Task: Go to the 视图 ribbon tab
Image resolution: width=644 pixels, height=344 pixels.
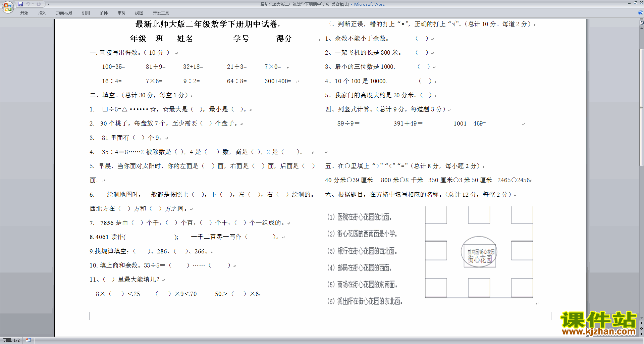Action: pyautogui.click(x=139, y=13)
